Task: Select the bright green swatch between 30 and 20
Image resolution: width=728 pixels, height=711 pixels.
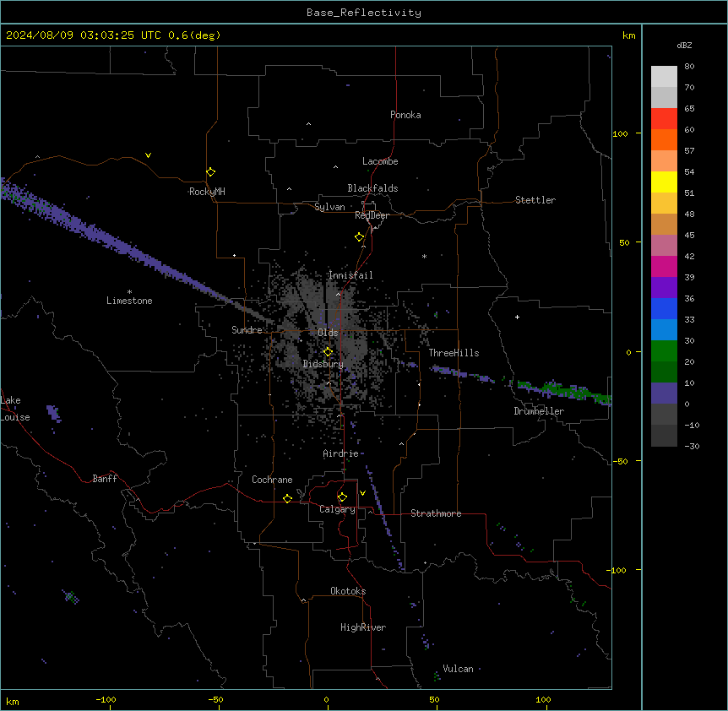Action: point(664,351)
